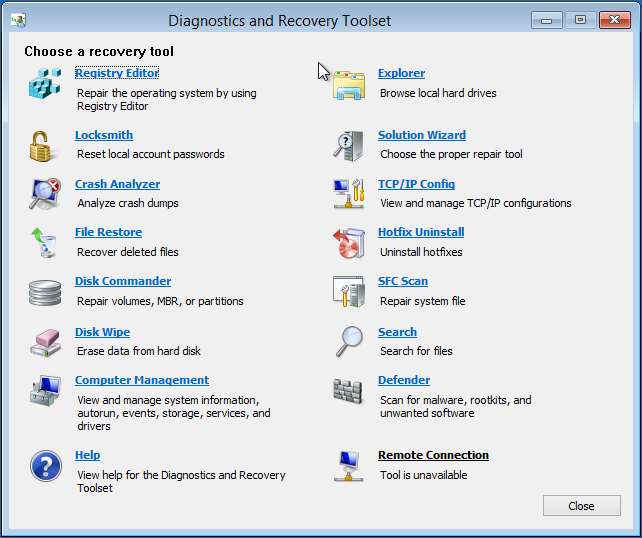
Task: Open the window system menu icon
Action: [x=17, y=20]
